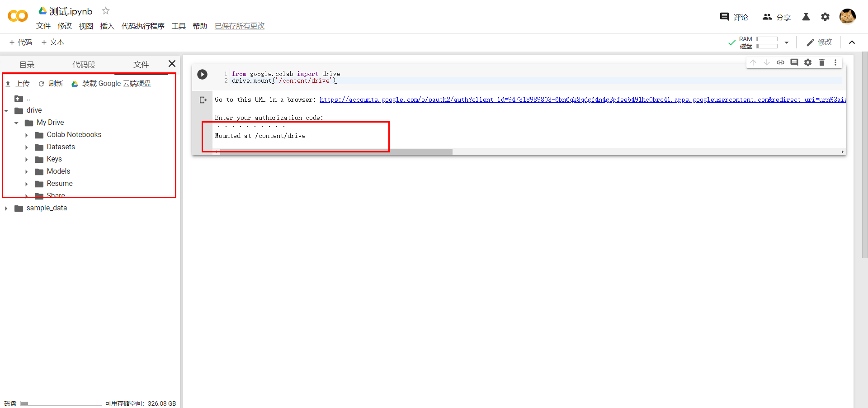
Task: Select the My Drive folder
Action: pos(50,123)
